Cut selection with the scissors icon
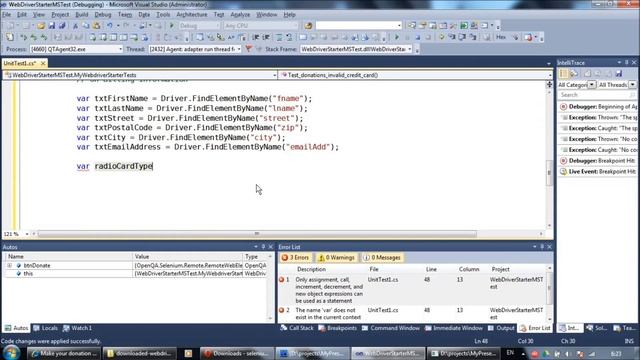The width and height of the screenshot is (640, 360). [x=76, y=26]
